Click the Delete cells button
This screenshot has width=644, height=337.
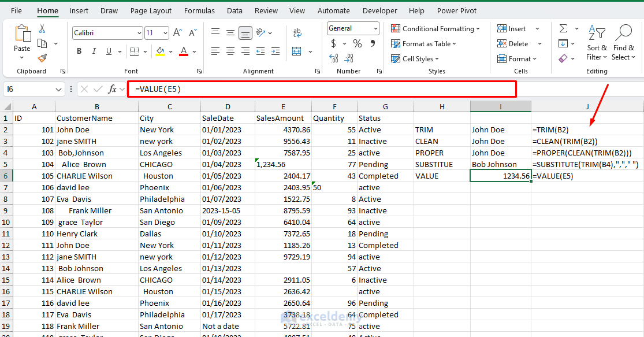tap(512, 43)
